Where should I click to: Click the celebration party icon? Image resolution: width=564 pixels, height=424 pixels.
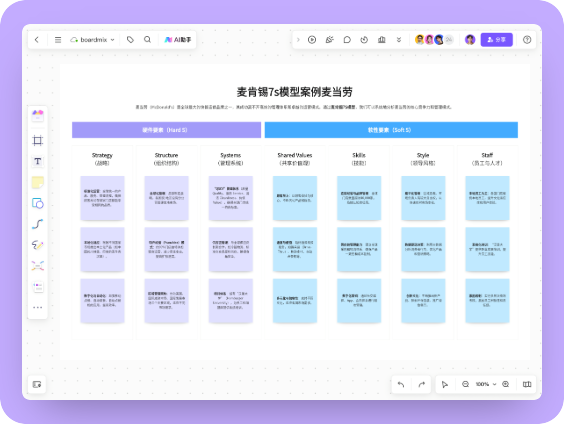point(329,40)
